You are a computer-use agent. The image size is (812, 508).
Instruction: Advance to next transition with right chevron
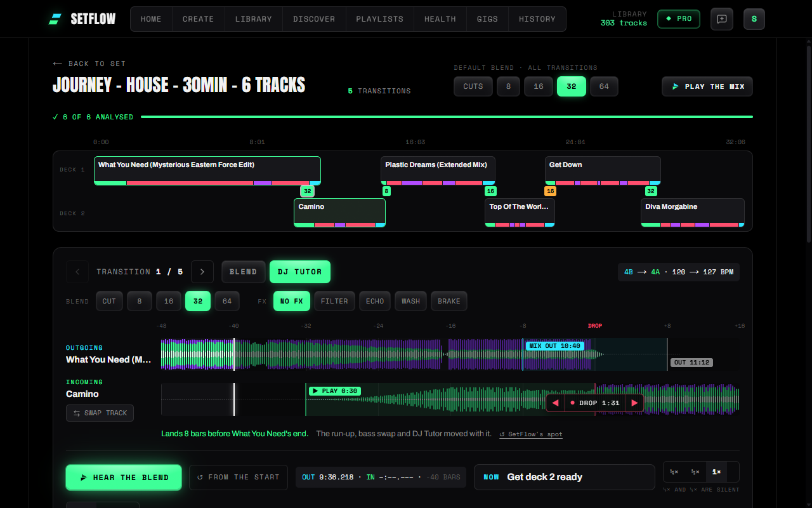(202, 272)
